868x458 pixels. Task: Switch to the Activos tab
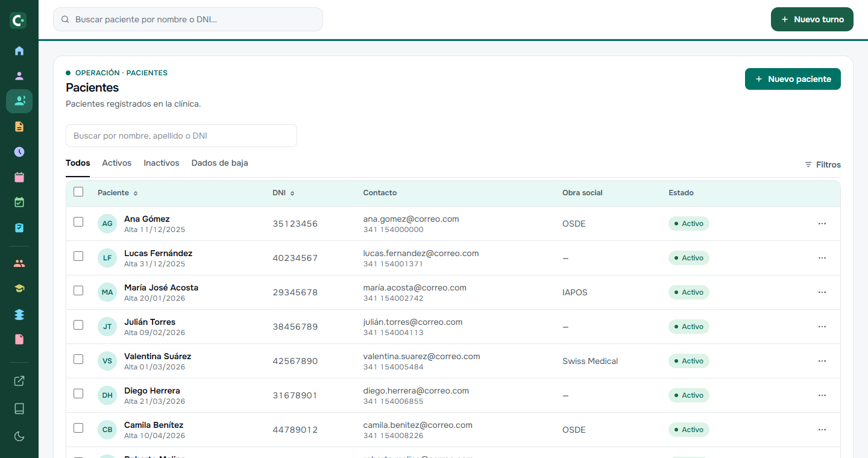pos(117,163)
